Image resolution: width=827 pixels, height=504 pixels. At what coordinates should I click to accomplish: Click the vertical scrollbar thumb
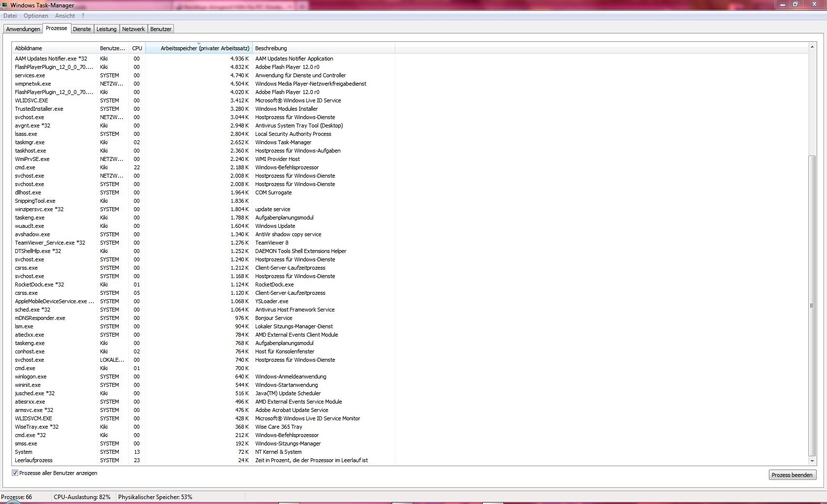point(812,306)
